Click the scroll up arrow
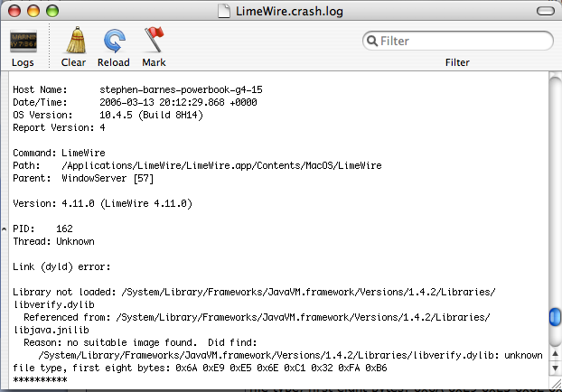Image resolution: width=562 pixels, height=392 pixels. 555,354
